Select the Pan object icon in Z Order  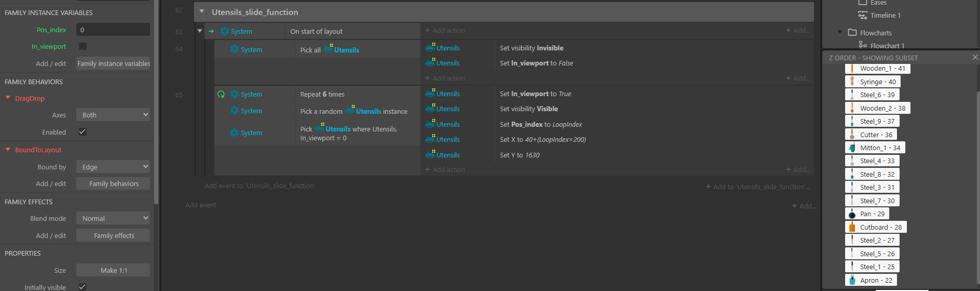click(852, 214)
